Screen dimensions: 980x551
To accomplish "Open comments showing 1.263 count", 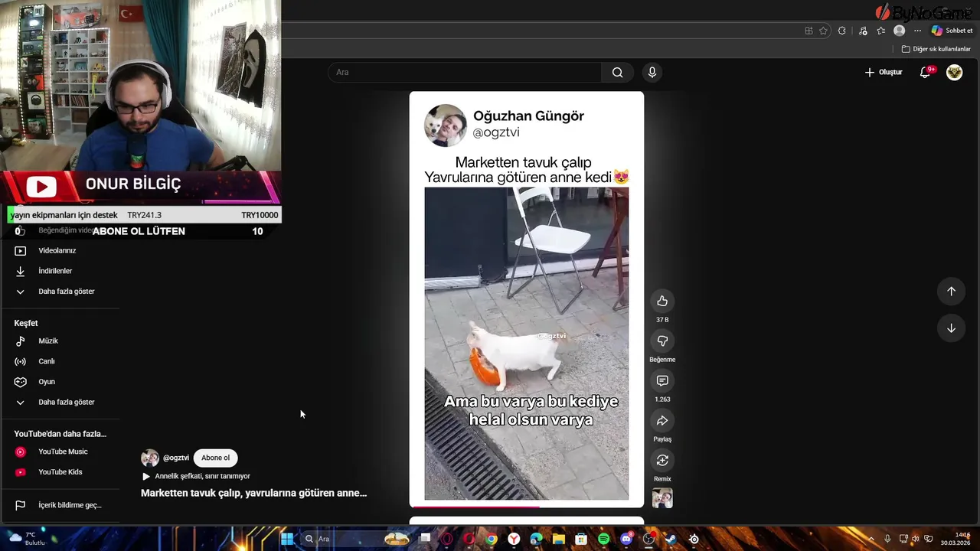I will (662, 380).
